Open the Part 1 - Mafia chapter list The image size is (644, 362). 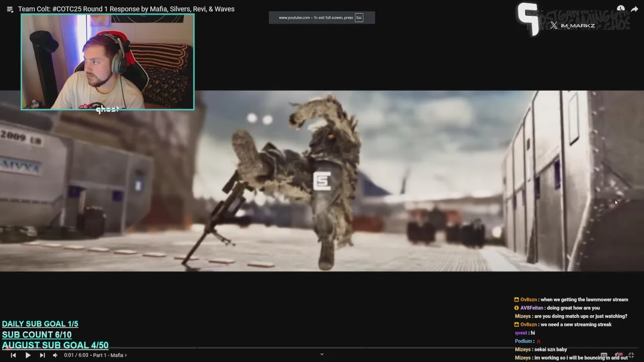pyautogui.click(x=110, y=355)
